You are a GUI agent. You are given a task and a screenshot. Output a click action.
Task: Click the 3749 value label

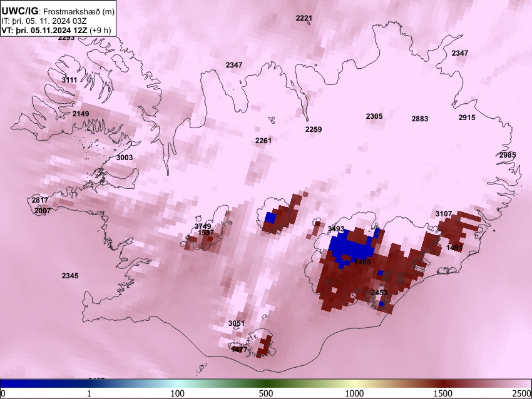pyautogui.click(x=203, y=226)
